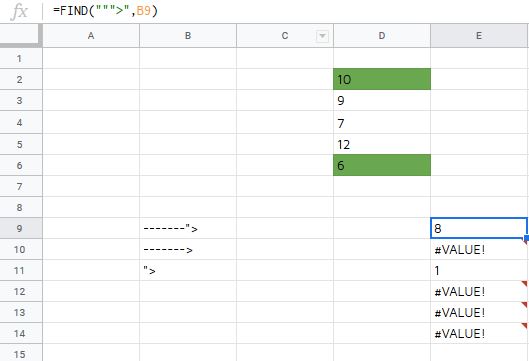Select row 14 header
Screen dimensions: 529x361
click(x=20, y=333)
